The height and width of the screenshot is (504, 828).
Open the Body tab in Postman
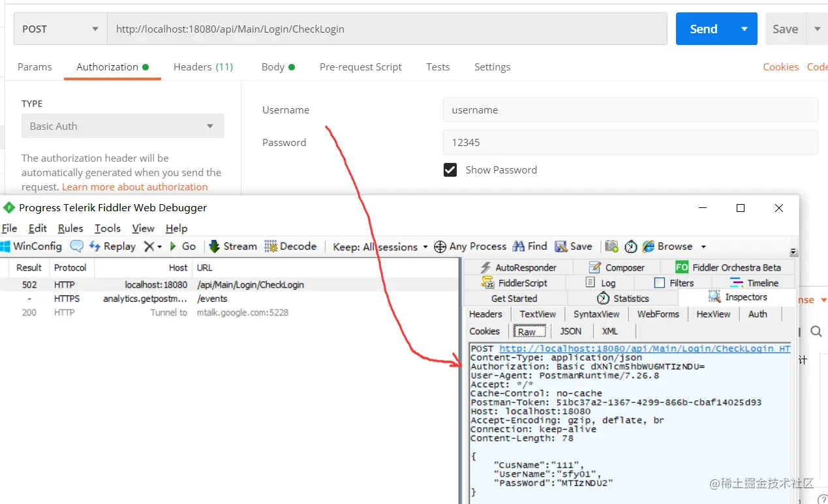pyautogui.click(x=278, y=67)
